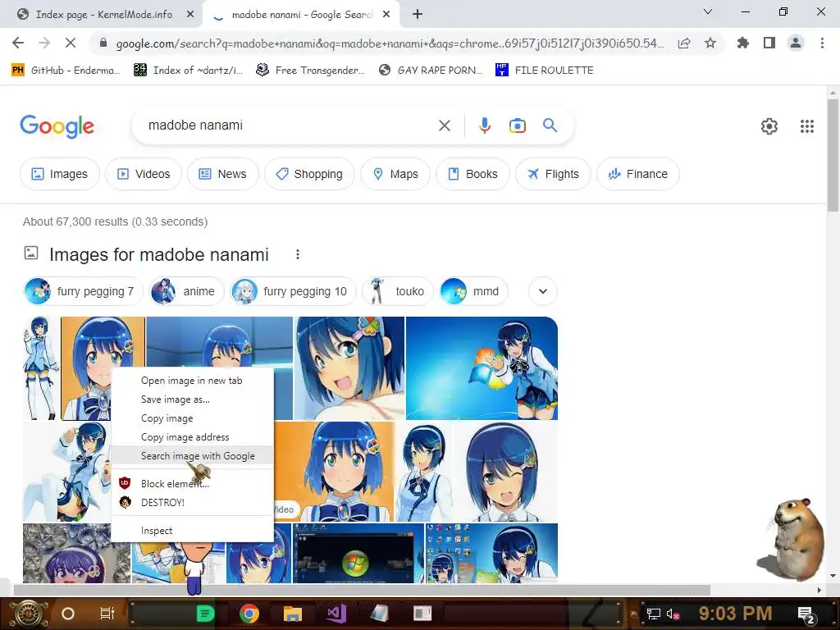The height and width of the screenshot is (630, 840).
Task: Open Index of ~dartz bookmark
Action: click(x=188, y=70)
